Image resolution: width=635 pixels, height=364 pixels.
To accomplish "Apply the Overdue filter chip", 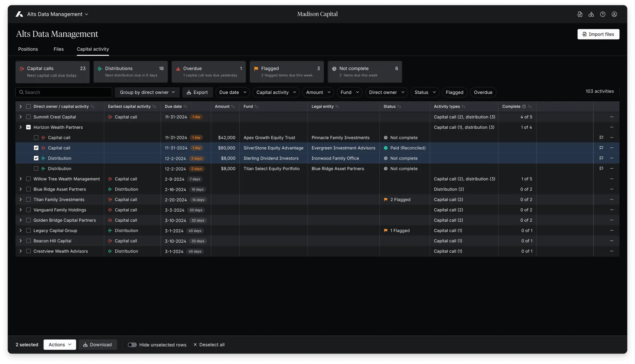I will point(483,92).
